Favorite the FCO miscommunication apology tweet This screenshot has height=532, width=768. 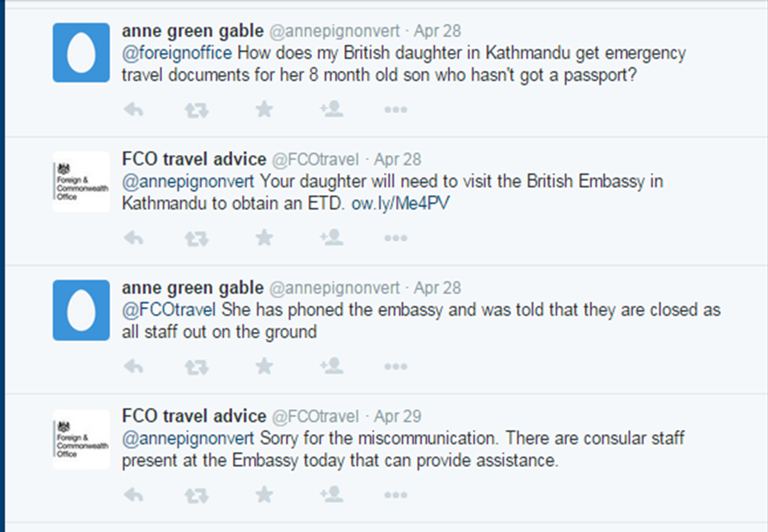pyautogui.click(x=264, y=495)
